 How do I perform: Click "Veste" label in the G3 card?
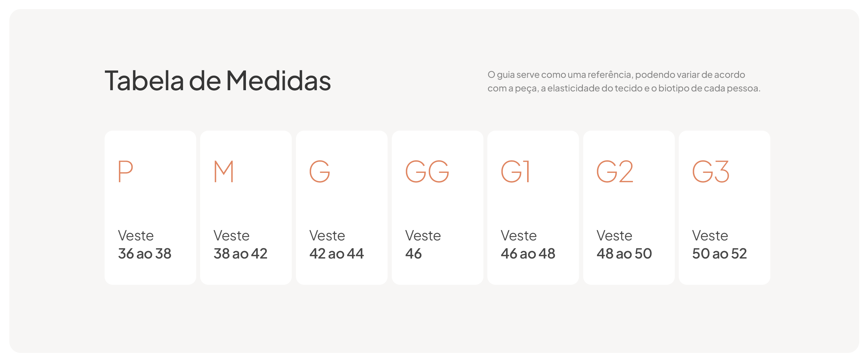[710, 236]
